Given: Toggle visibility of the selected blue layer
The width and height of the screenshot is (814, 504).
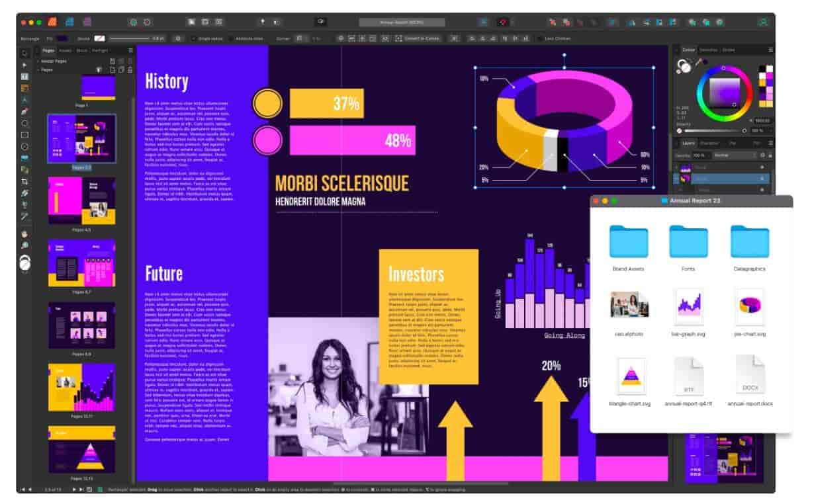Looking at the screenshot, I should pyautogui.click(x=762, y=179).
